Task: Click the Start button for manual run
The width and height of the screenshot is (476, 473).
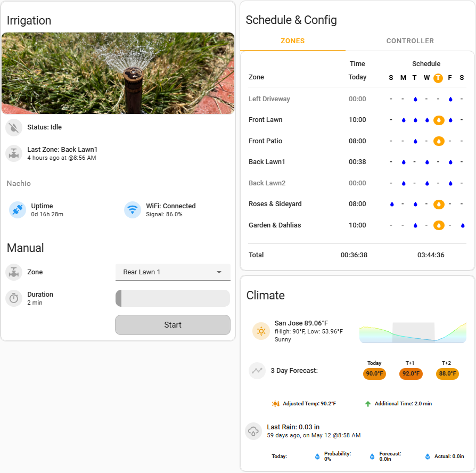Action: point(173,325)
